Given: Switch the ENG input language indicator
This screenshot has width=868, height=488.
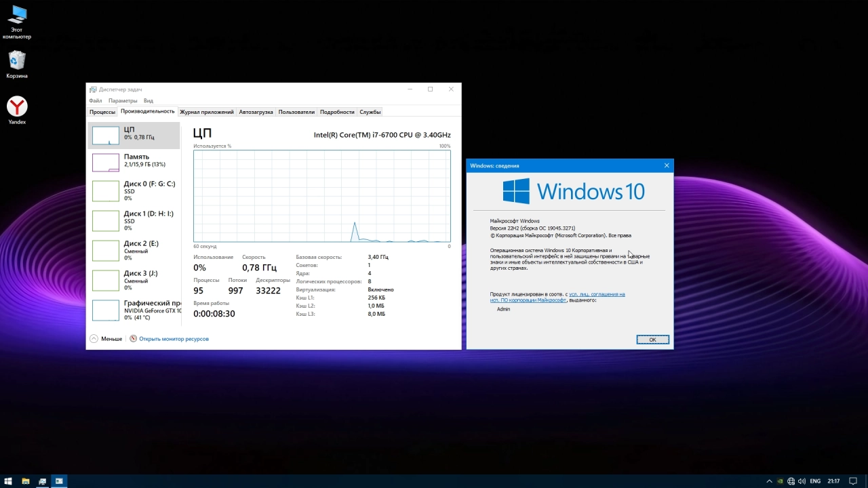Looking at the screenshot, I should 815,481.
